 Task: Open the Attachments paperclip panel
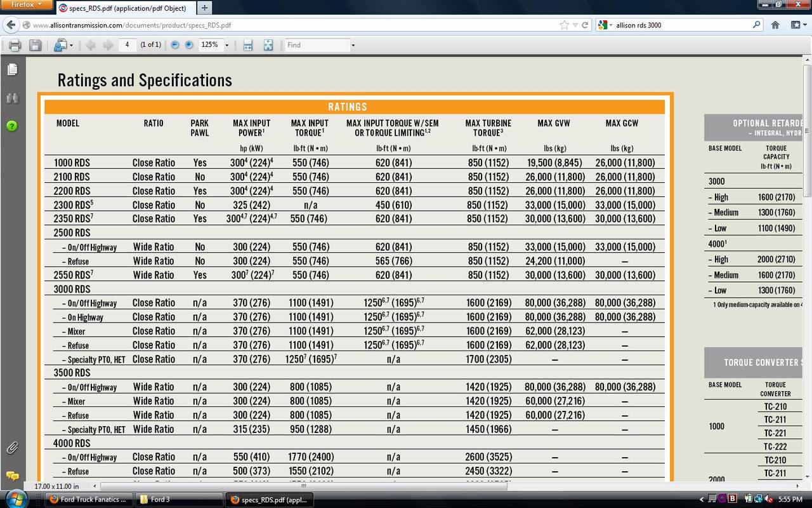12,448
